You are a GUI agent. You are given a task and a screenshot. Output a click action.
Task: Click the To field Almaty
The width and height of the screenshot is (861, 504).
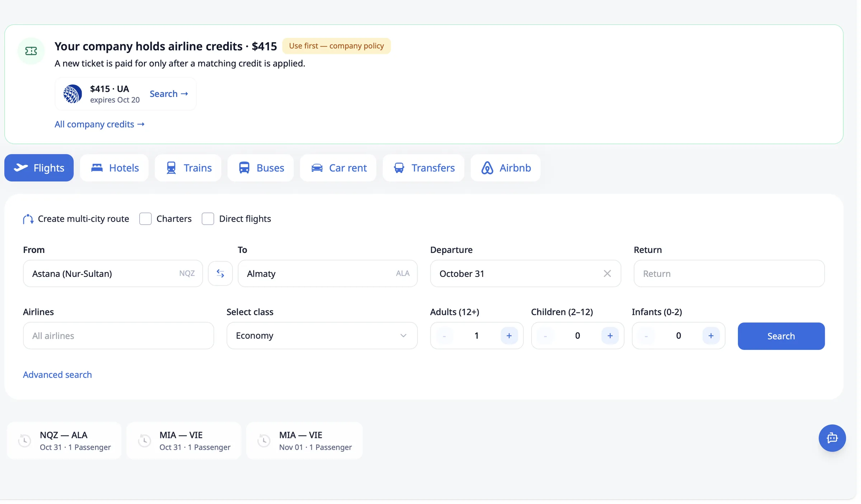(328, 274)
